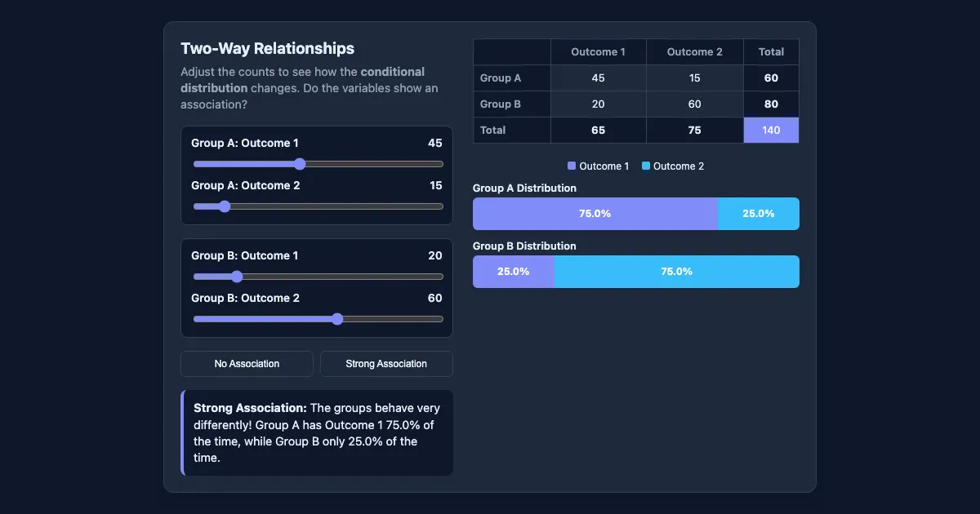This screenshot has width=980, height=514.
Task: Select the Group B Outcome 1 table cell 20
Action: click(x=599, y=104)
